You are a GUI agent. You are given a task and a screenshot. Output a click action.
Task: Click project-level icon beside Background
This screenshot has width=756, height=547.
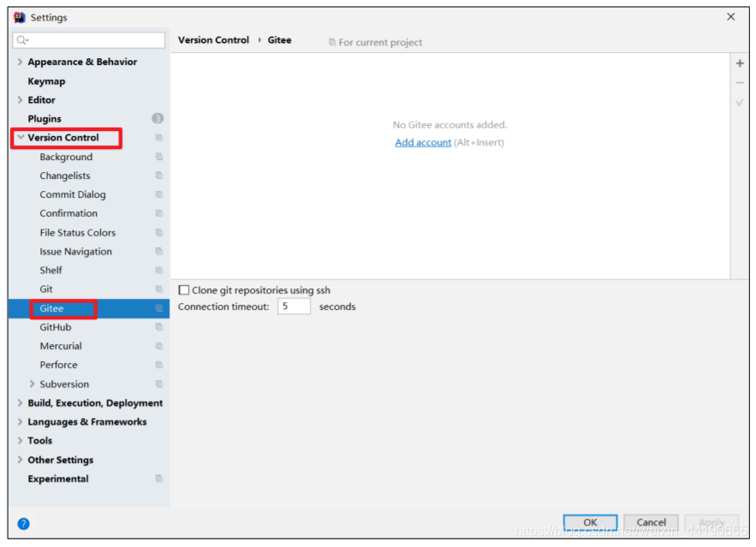[x=158, y=157]
